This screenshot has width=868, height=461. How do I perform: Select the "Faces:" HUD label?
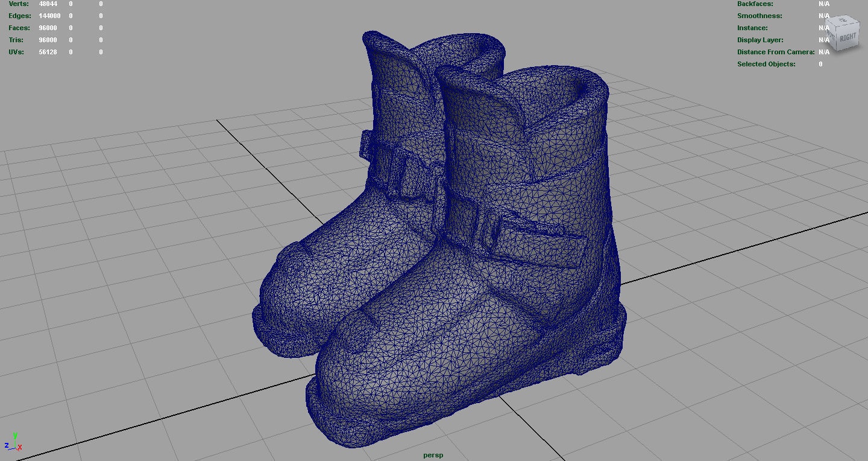pyautogui.click(x=20, y=28)
